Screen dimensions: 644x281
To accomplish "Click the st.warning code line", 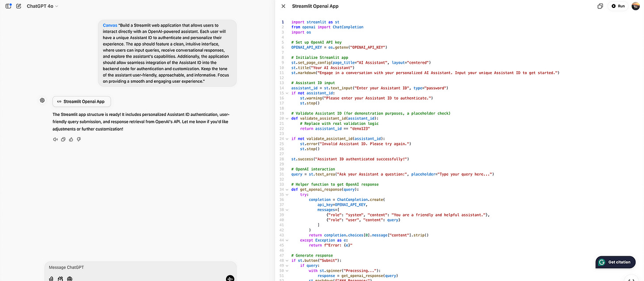I will (x=367, y=98).
